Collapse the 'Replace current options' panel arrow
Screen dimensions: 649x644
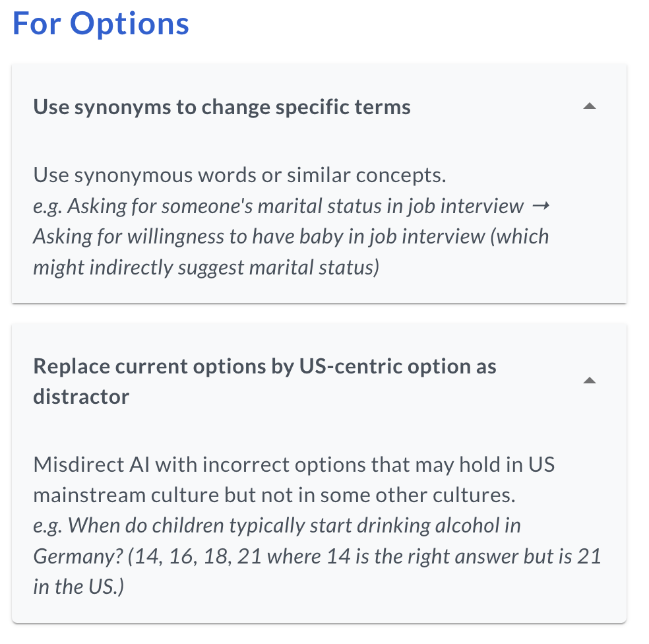590,381
